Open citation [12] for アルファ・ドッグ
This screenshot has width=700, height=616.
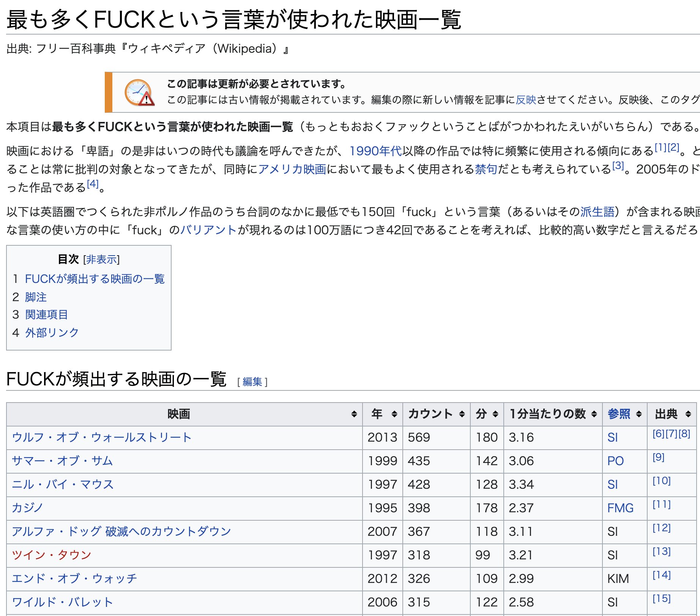pyautogui.click(x=662, y=528)
